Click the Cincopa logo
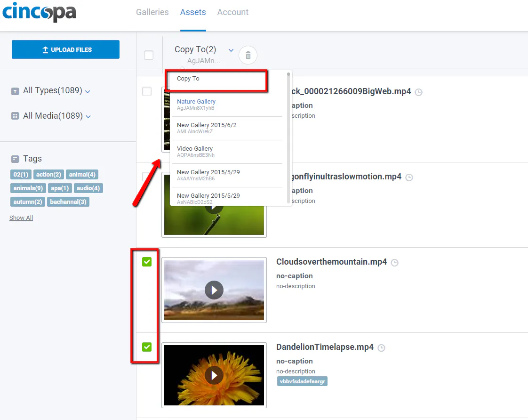528x420 pixels. pos(39,12)
